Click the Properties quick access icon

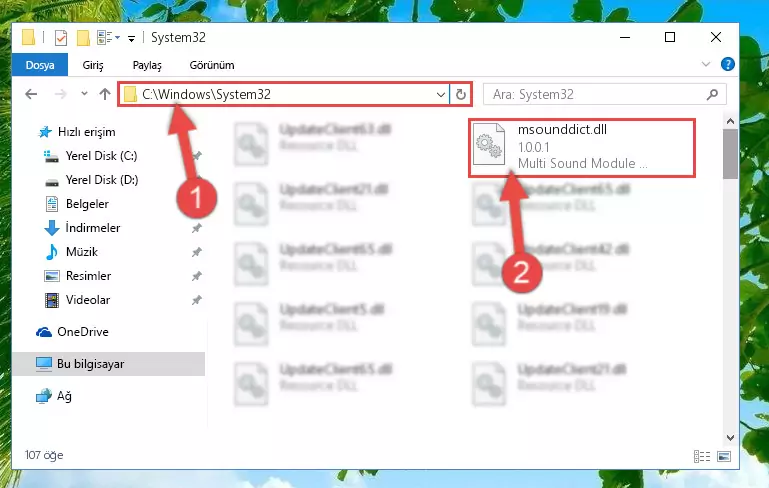(61, 38)
